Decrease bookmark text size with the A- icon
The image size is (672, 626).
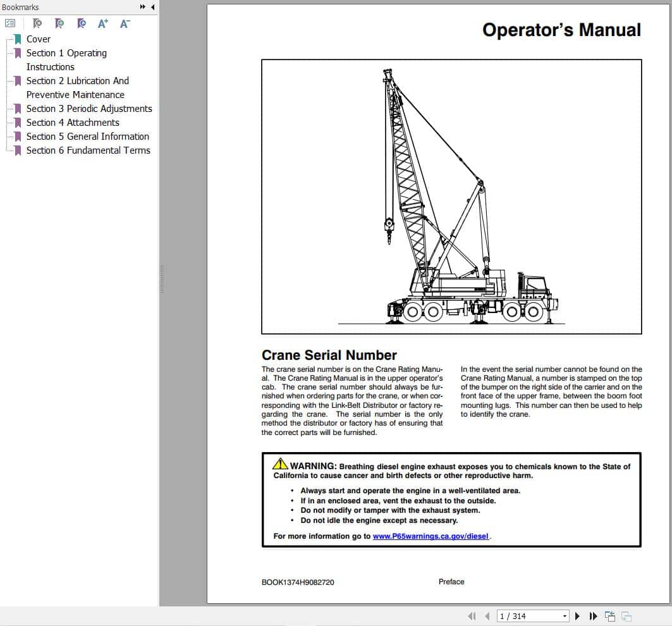(x=124, y=23)
